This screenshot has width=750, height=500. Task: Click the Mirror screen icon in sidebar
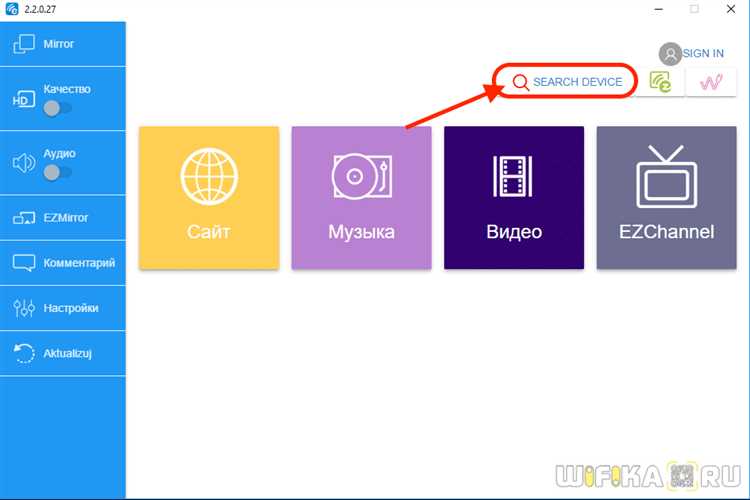23,44
